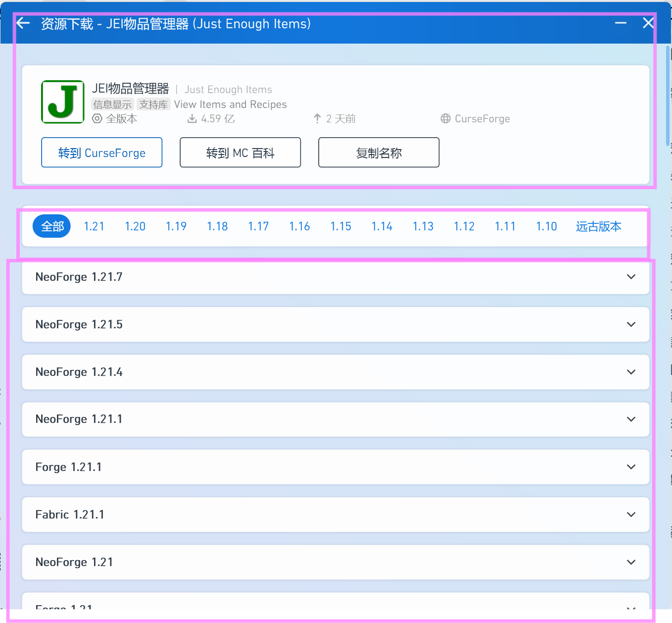Click the JEI green J mod icon
This screenshot has height=623, width=672.
(x=63, y=102)
